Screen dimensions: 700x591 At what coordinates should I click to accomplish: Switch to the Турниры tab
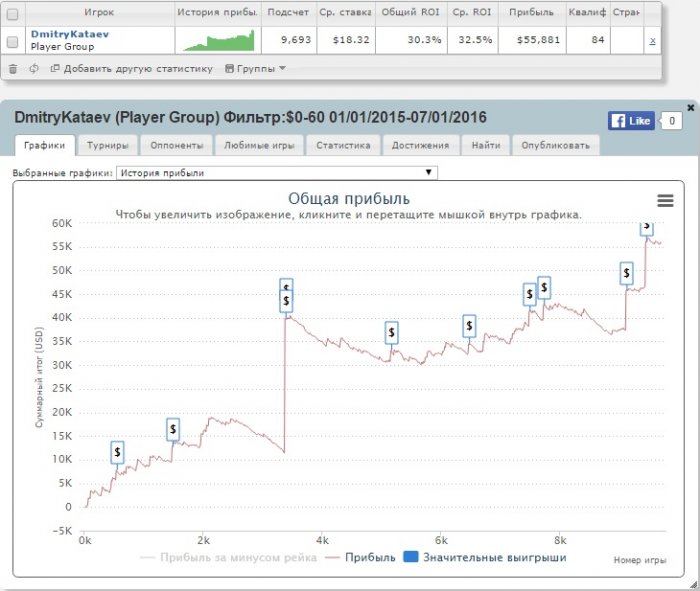tap(108, 146)
